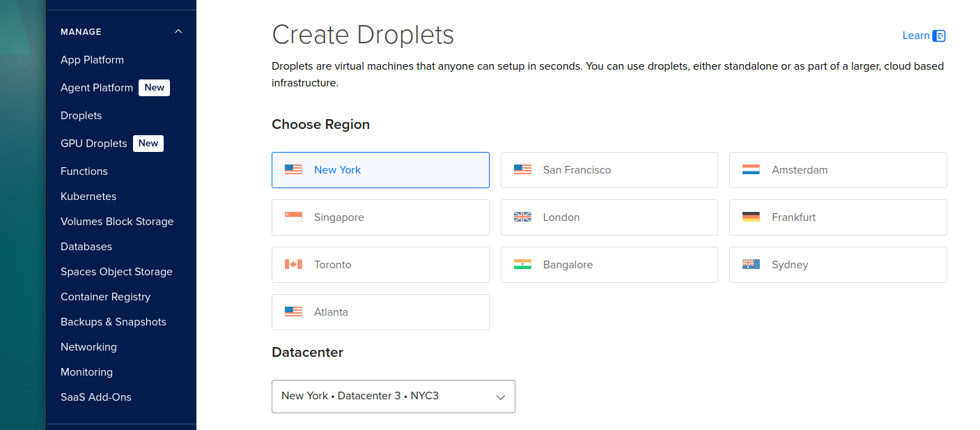Open Kubernetes in sidebar
This screenshot has width=980, height=430.
pos(88,197)
